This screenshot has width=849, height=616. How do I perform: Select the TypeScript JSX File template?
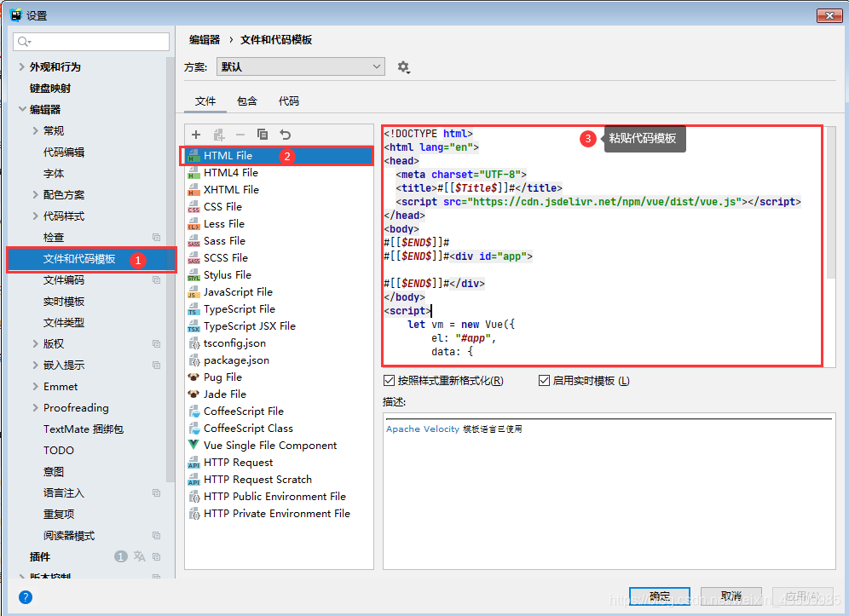(279, 326)
